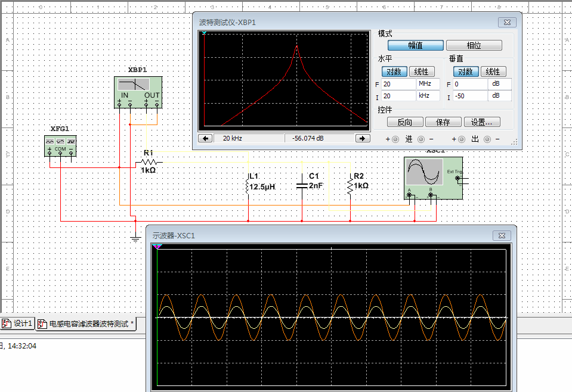Screen dimensions: 572x392
Task: Select the XFG1 function generator instrument
Action: 60,145
